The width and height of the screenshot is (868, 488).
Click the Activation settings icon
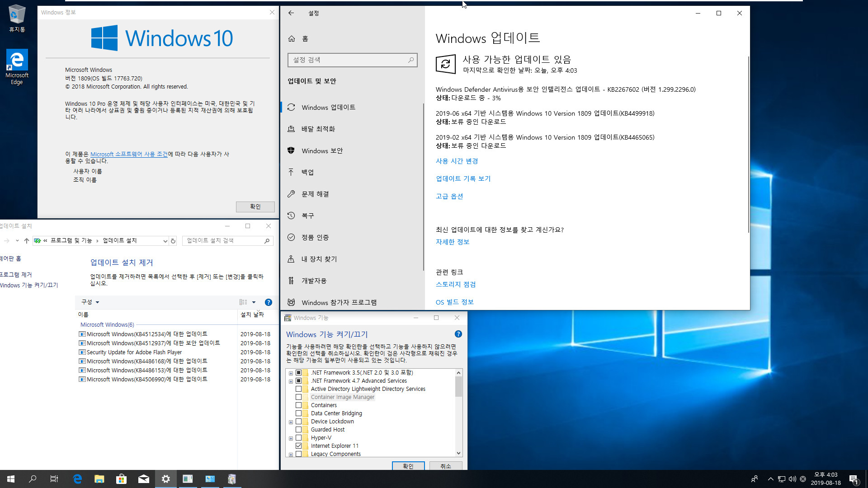click(x=291, y=237)
